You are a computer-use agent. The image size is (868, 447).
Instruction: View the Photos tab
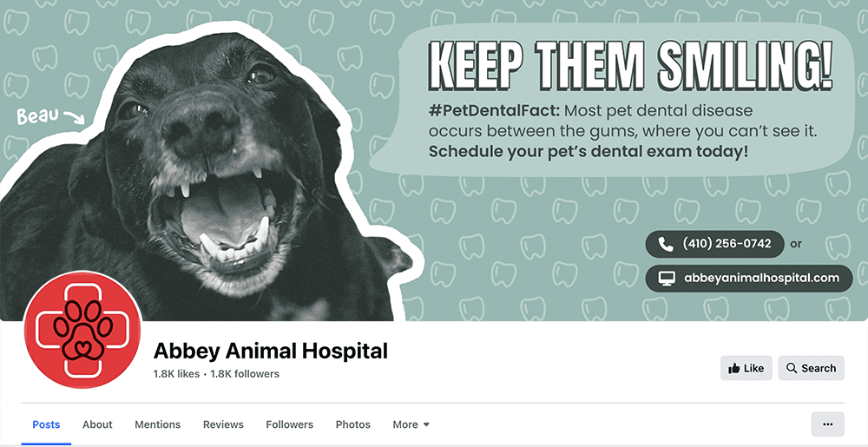(x=353, y=424)
